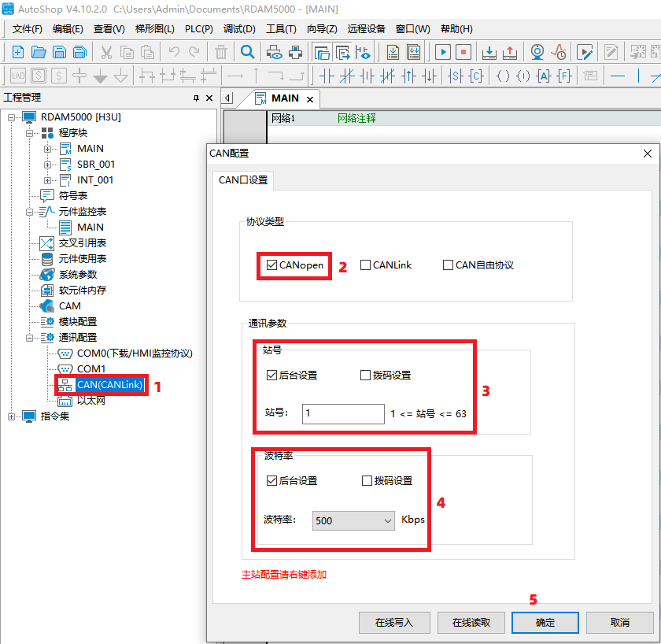The width and height of the screenshot is (661, 644).
Task: Click the Open Project folder icon
Action: click(39, 53)
